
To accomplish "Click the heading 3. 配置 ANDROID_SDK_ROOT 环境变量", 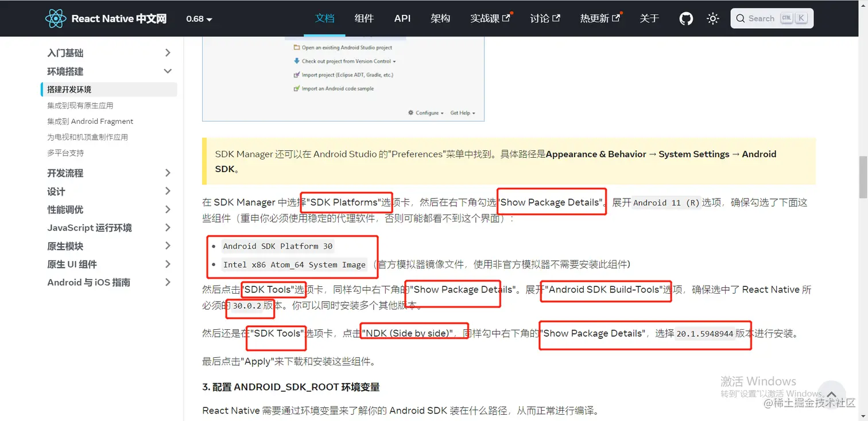I will coord(291,387).
